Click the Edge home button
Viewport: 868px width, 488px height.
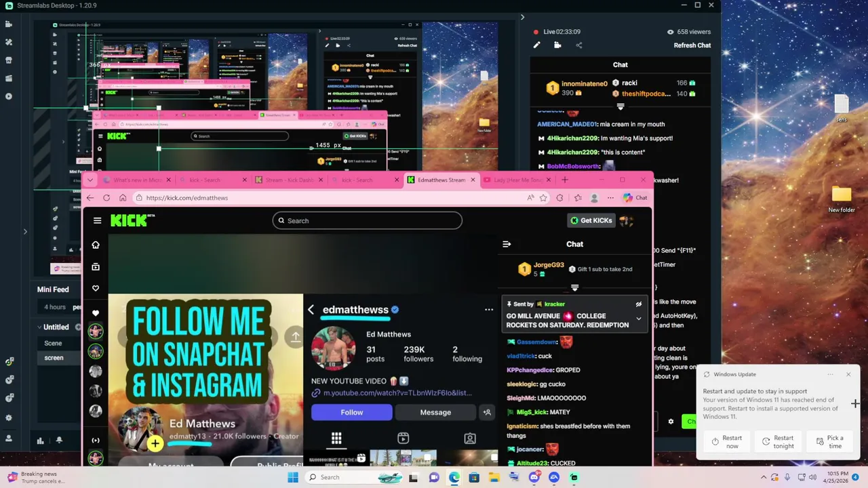[123, 198]
